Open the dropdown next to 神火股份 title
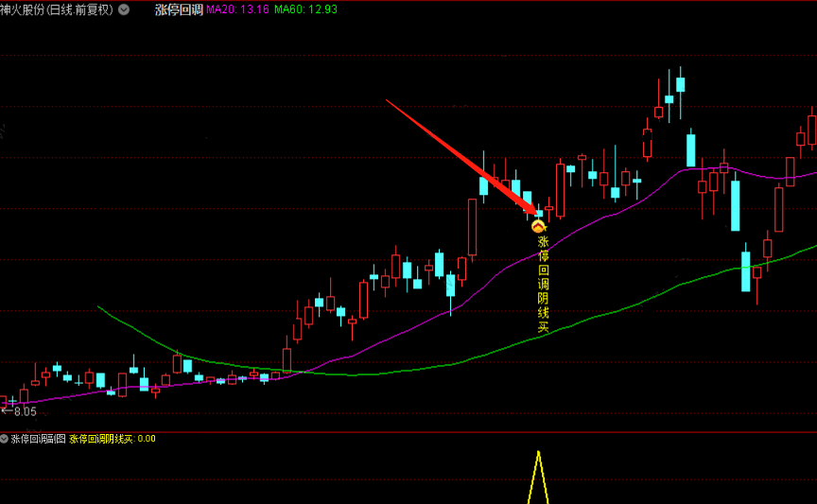Viewport: 817px width, 504px height. [x=124, y=9]
